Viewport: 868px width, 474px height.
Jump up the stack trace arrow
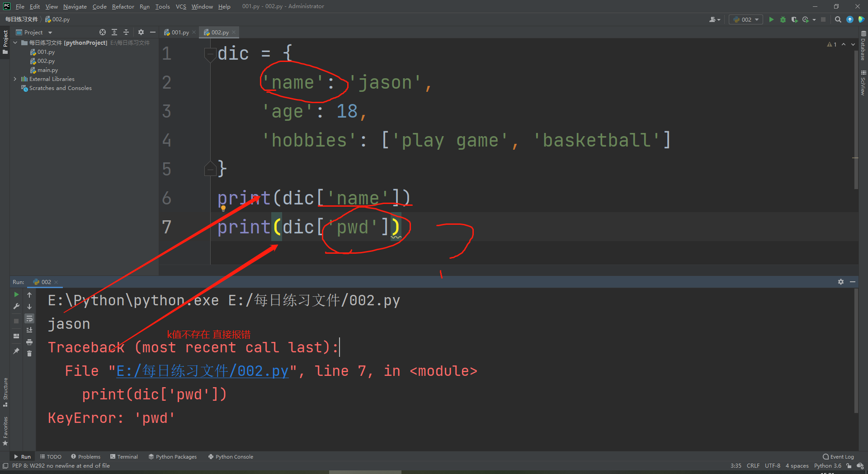pos(29,294)
